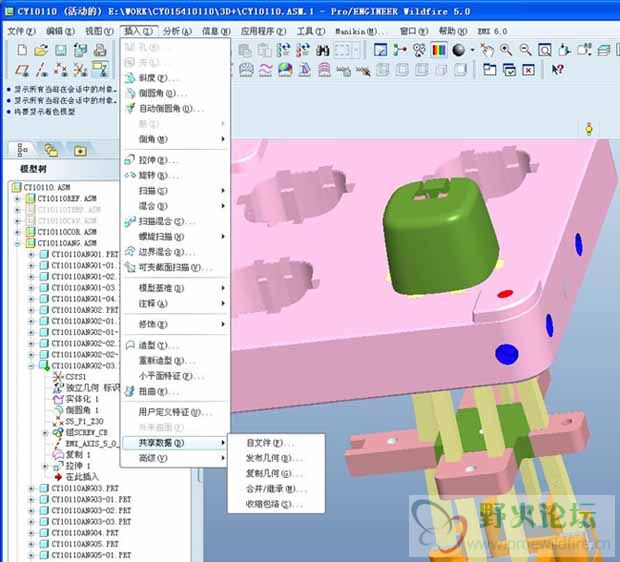Expand the CY10110ANG05-01.PRT tree node
The width and height of the screenshot is (620, 562).
pyautogui.click(x=31, y=555)
